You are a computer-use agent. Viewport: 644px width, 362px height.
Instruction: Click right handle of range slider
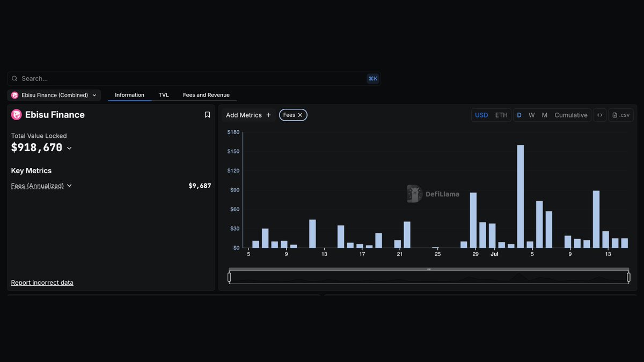(628, 277)
